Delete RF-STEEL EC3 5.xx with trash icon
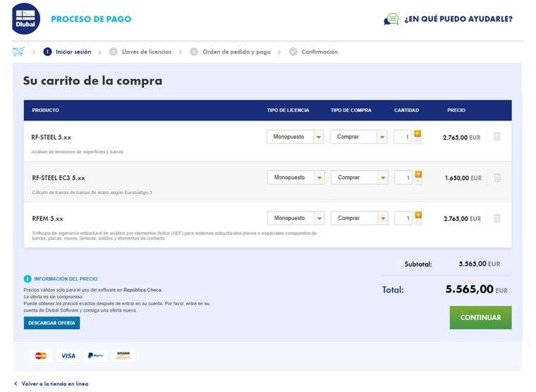Screen dimensions: 536x392 point(497,178)
